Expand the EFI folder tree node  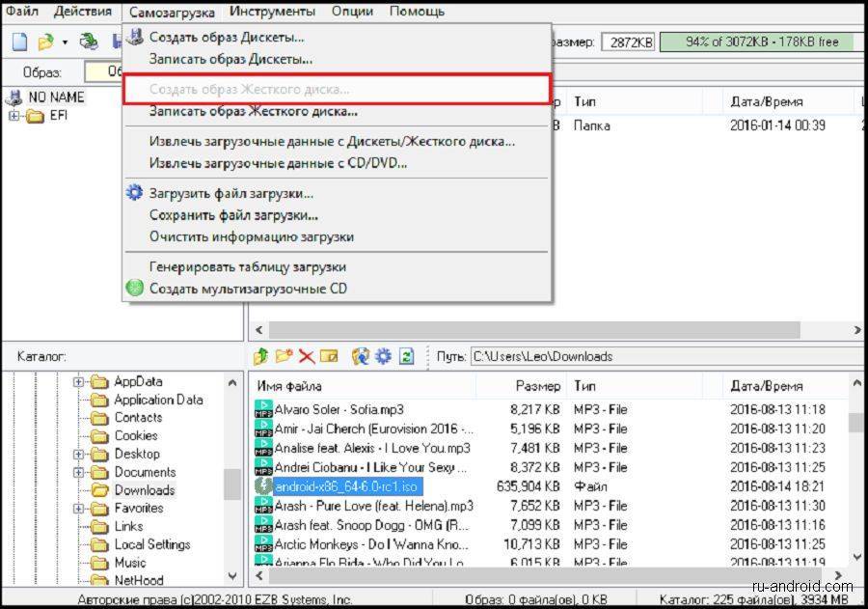14,117
